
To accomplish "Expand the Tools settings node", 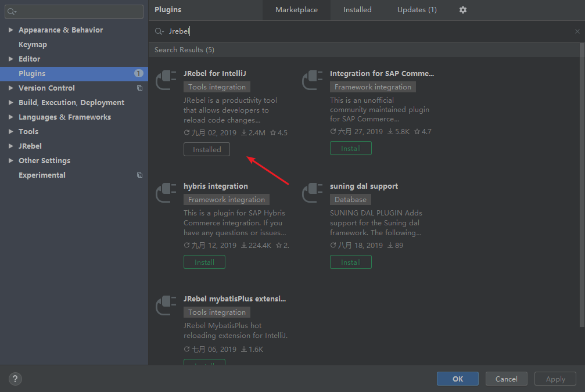I will click(11, 132).
